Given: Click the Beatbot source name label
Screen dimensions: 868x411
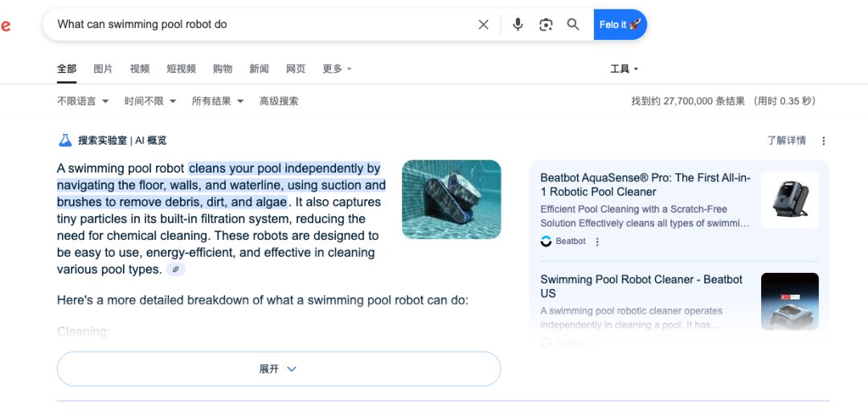Looking at the screenshot, I should (x=571, y=241).
